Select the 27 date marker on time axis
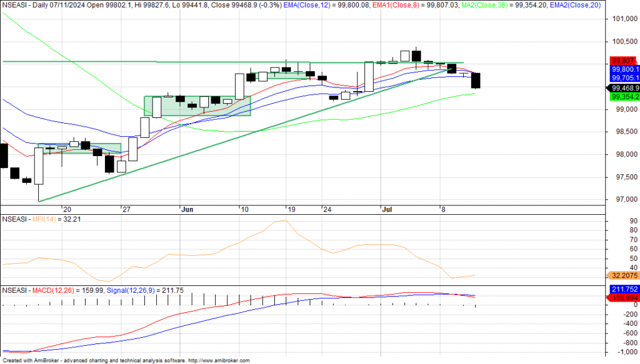The width and height of the screenshot is (640, 364). pos(126,210)
